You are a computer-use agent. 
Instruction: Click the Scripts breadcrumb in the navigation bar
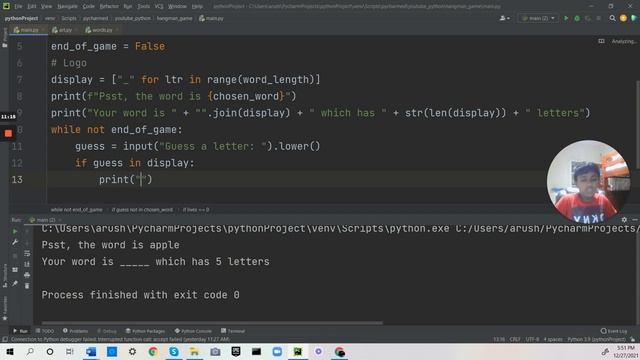click(x=69, y=18)
